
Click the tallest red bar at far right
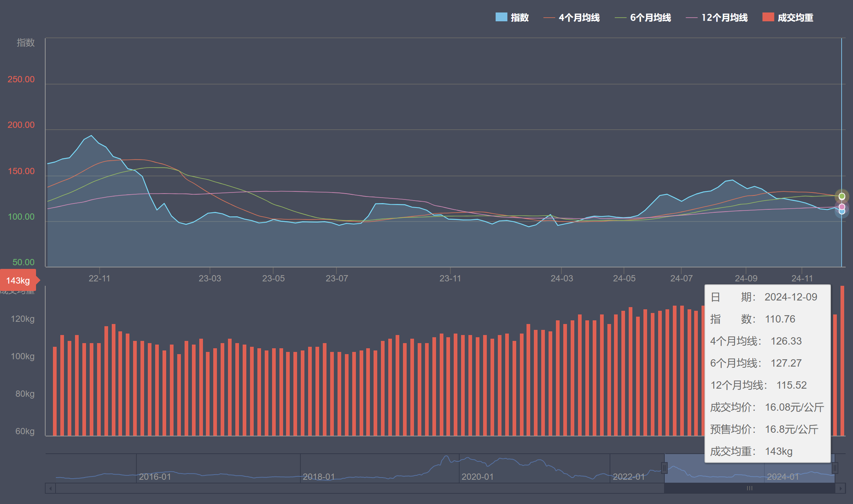(x=842, y=361)
